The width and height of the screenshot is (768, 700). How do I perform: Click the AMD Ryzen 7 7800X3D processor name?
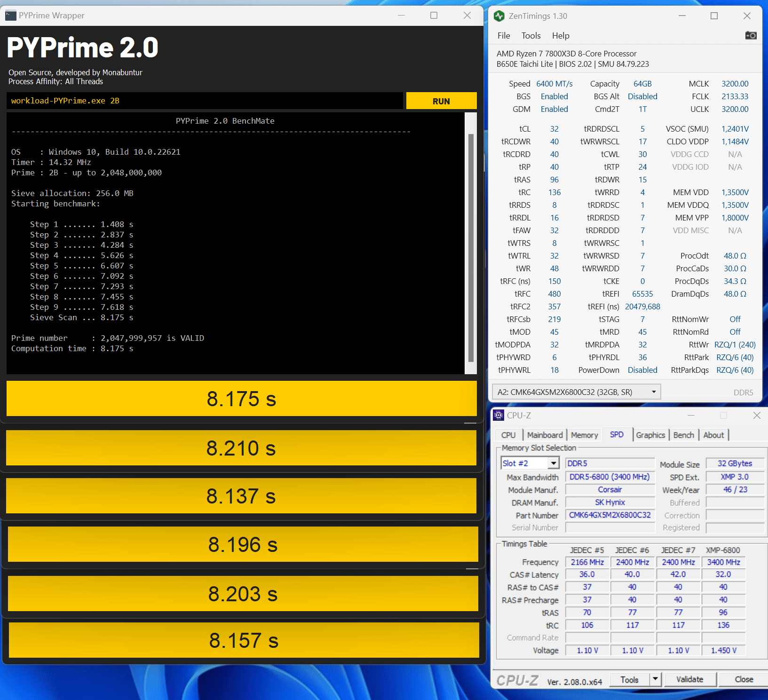(567, 54)
